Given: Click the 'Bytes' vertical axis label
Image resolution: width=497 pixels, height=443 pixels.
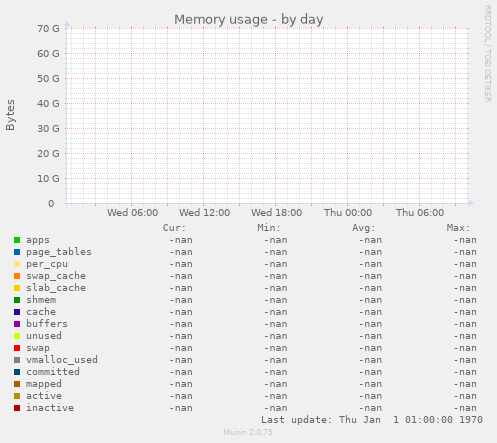Looking at the screenshot, I should click(10, 115).
